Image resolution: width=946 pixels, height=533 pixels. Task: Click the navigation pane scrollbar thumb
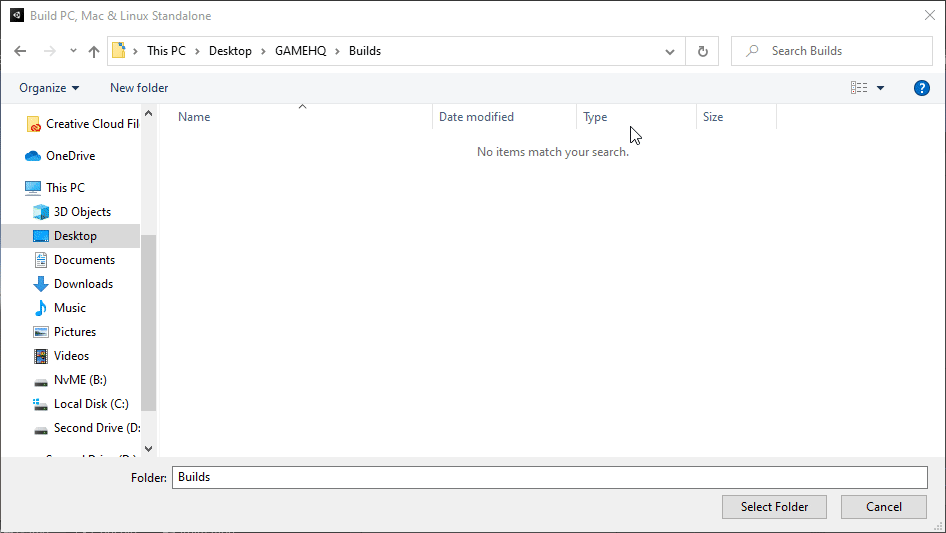148,323
